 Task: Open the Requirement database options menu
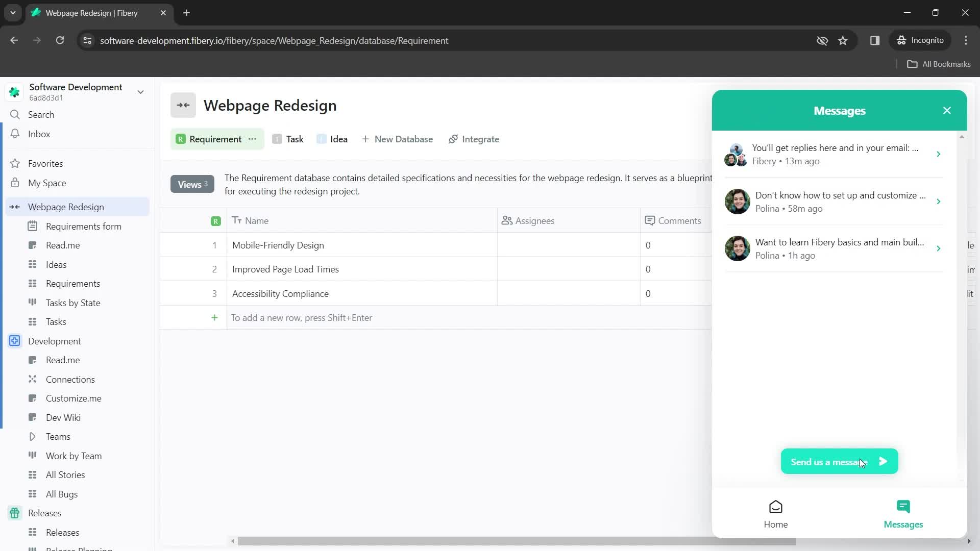click(x=252, y=139)
